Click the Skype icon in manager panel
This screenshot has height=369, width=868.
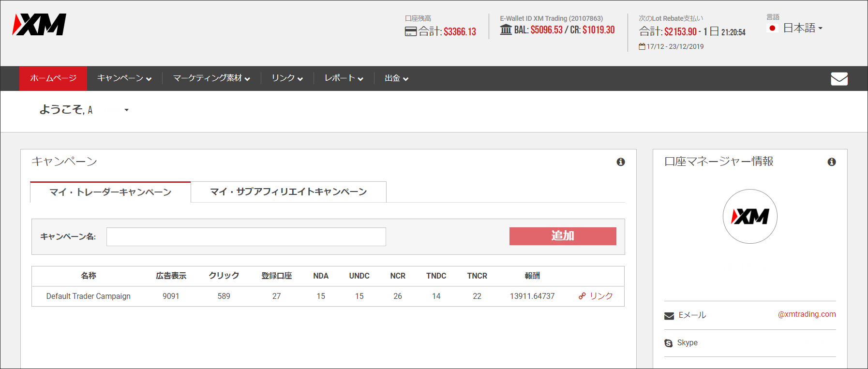coord(669,343)
